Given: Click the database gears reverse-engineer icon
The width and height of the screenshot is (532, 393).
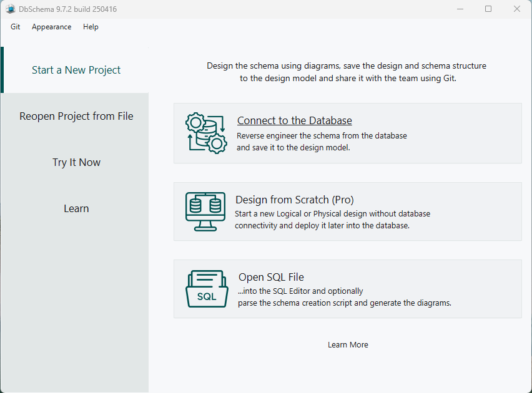Looking at the screenshot, I should pyautogui.click(x=206, y=133).
